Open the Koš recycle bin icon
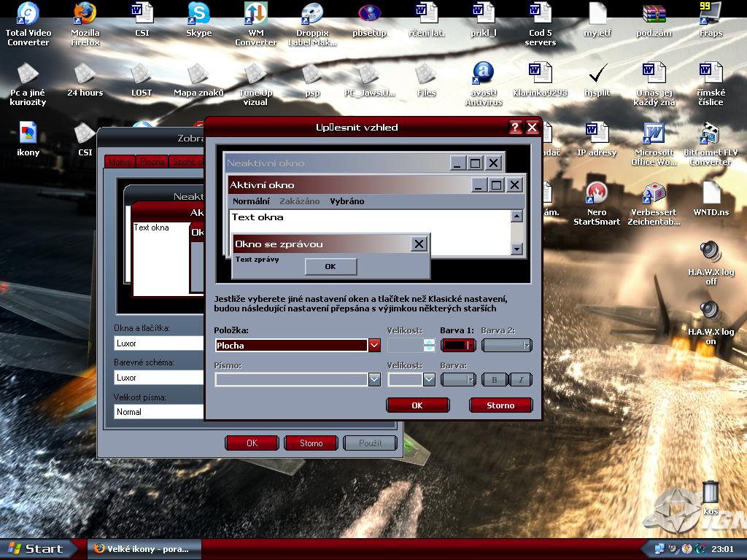The width and height of the screenshot is (747, 560). coord(711,493)
